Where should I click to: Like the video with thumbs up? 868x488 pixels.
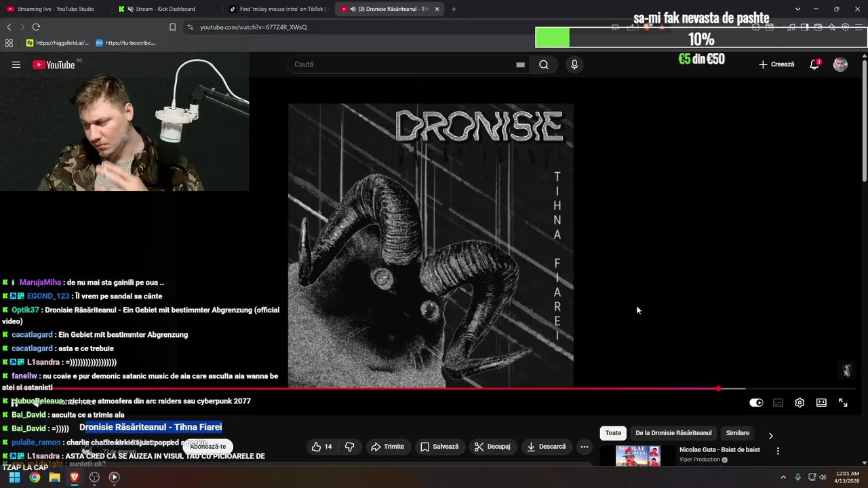click(x=322, y=447)
